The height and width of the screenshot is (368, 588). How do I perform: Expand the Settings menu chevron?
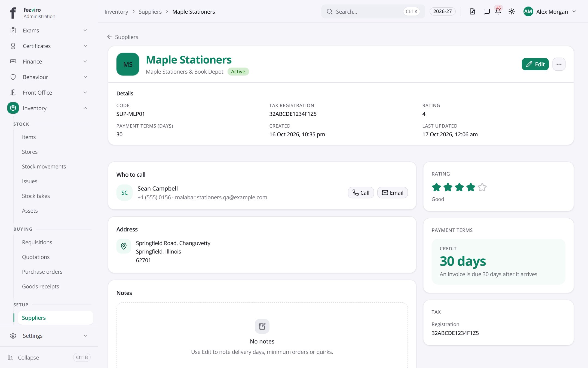click(x=85, y=336)
